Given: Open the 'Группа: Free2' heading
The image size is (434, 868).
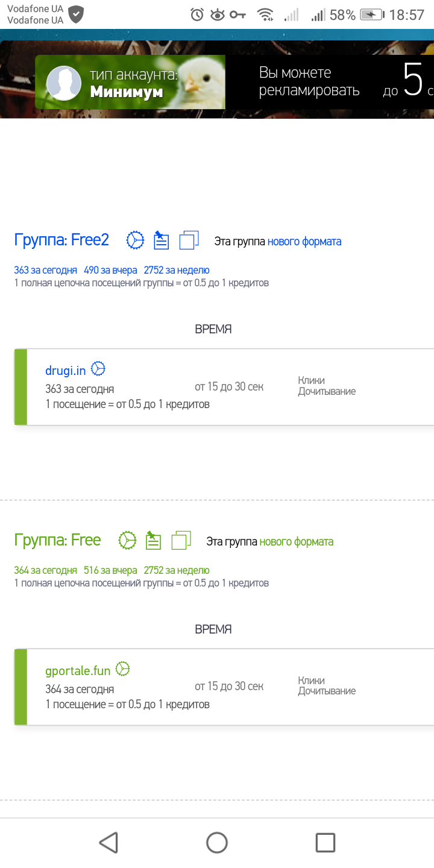Looking at the screenshot, I should point(61,240).
